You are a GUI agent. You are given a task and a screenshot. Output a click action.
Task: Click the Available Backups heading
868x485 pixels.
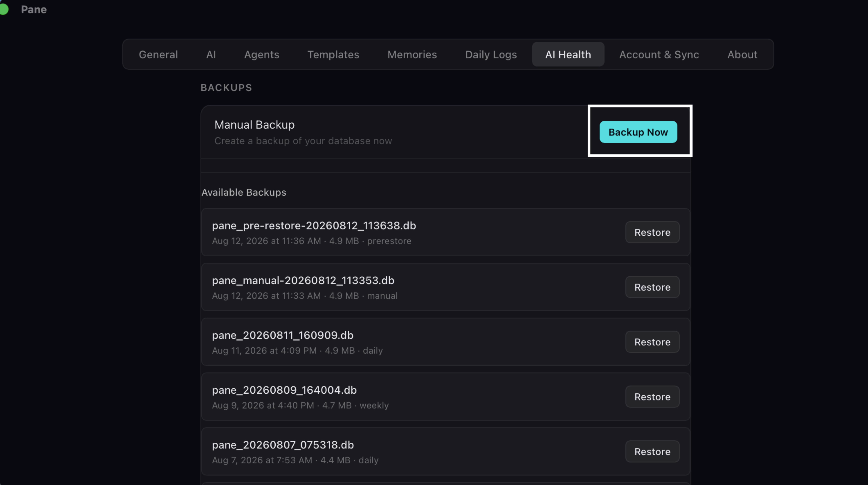pyautogui.click(x=244, y=192)
